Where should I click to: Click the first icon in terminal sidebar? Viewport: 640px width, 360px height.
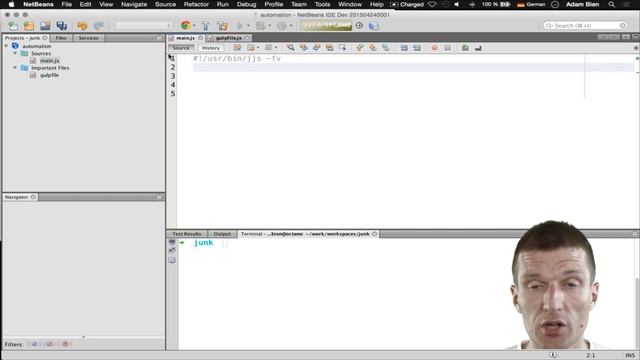click(x=172, y=242)
